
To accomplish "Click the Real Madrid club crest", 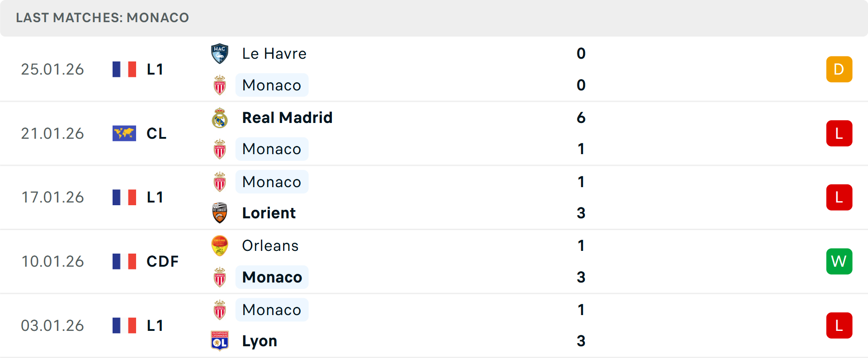I will pyautogui.click(x=220, y=118).
